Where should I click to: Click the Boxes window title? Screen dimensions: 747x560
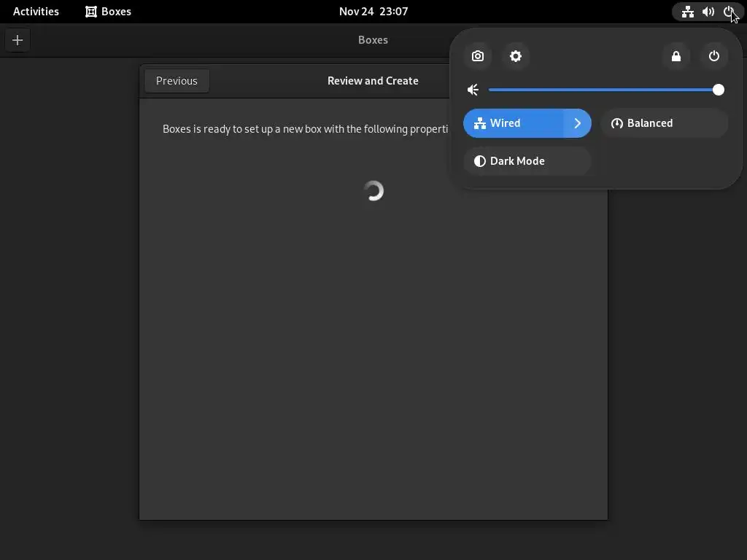tap(373, 40)
